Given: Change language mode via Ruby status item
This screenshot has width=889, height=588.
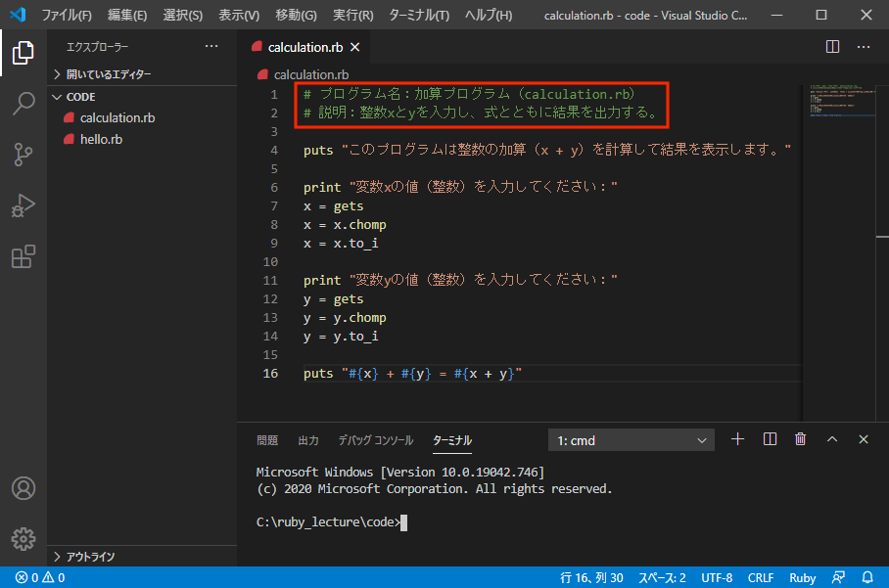Looking at the screenshot, I should tap(802, 577).
